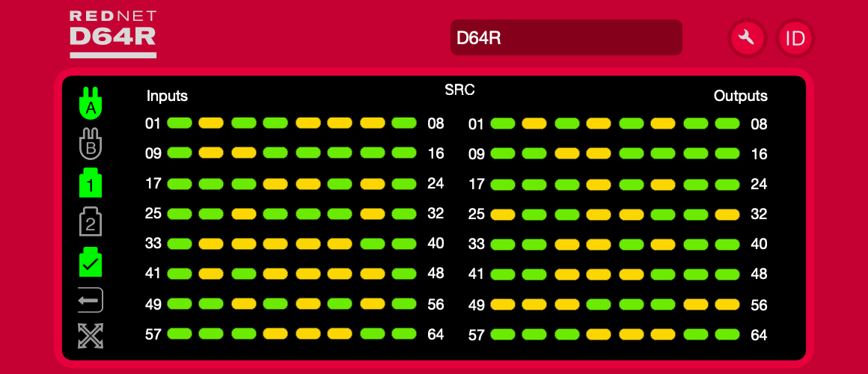
Task: Click Input 17 SRC indicator
Action: pyautogui.click(x=180, y=183)
